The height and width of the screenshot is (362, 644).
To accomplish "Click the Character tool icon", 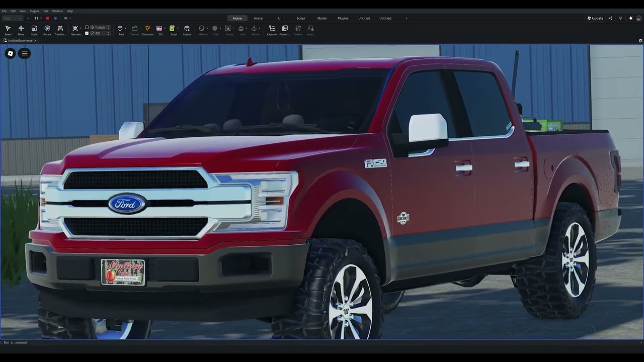I will [x=147, y=29].
